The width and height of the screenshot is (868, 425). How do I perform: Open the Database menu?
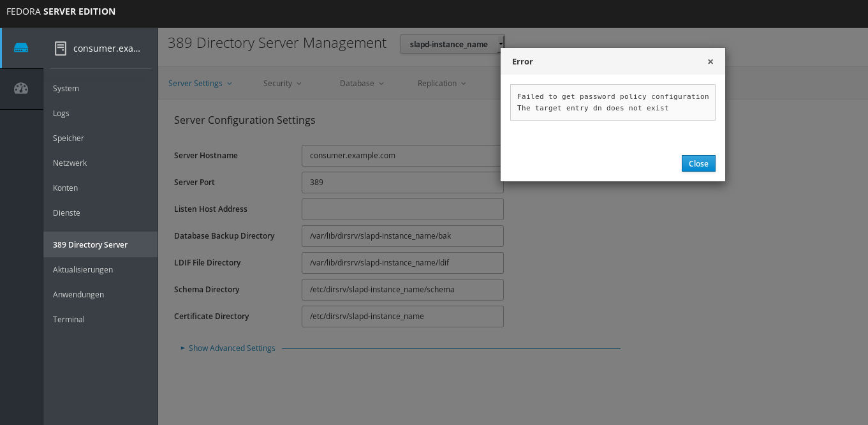tap(362, 83)
